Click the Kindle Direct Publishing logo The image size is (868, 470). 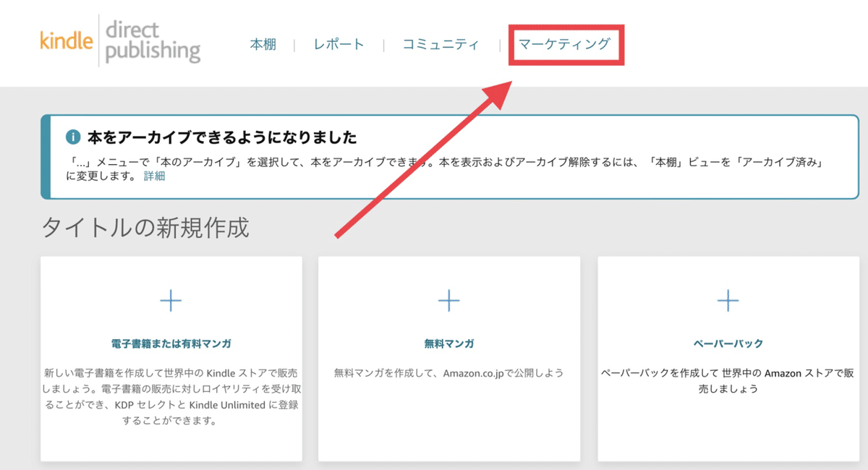[121, 40]
